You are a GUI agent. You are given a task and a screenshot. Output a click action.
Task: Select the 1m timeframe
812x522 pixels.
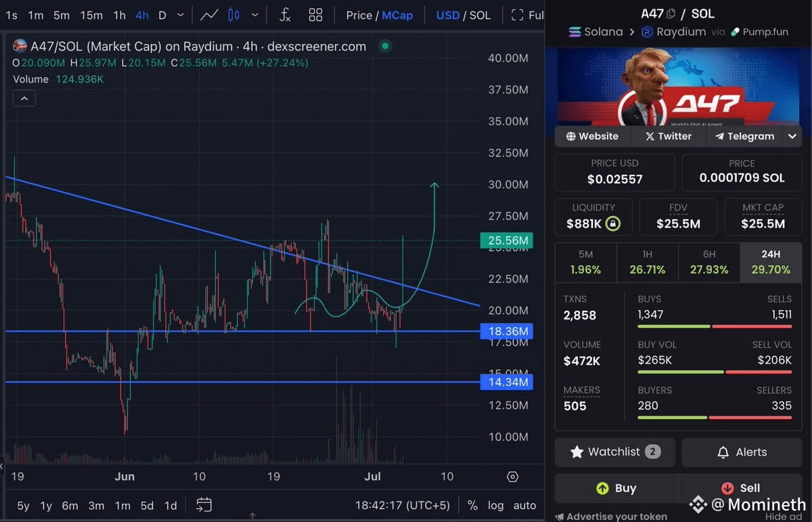point(36,15)
